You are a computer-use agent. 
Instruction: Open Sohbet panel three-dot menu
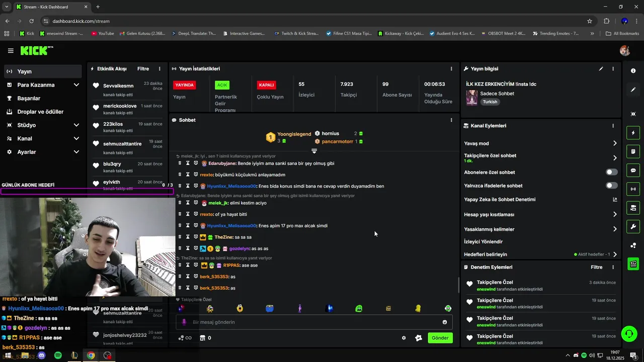pos(451,120)
